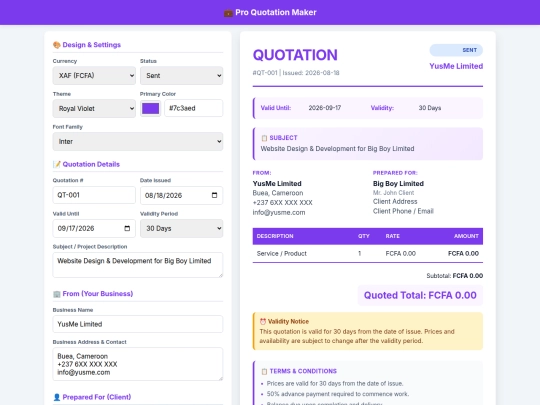This screenshot has height=405, width=540.
Task: Click the briefcase icon in the header
Action: (228, 13)
